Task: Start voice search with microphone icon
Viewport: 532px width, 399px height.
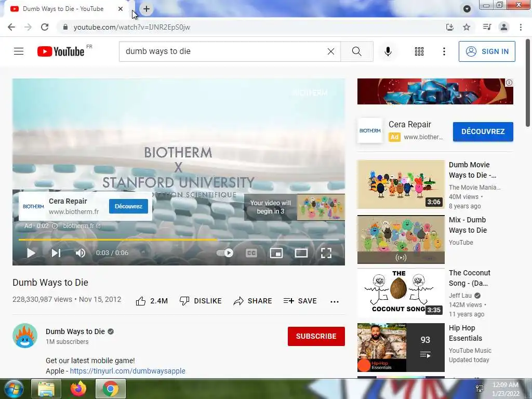Action: coord(388,51)
